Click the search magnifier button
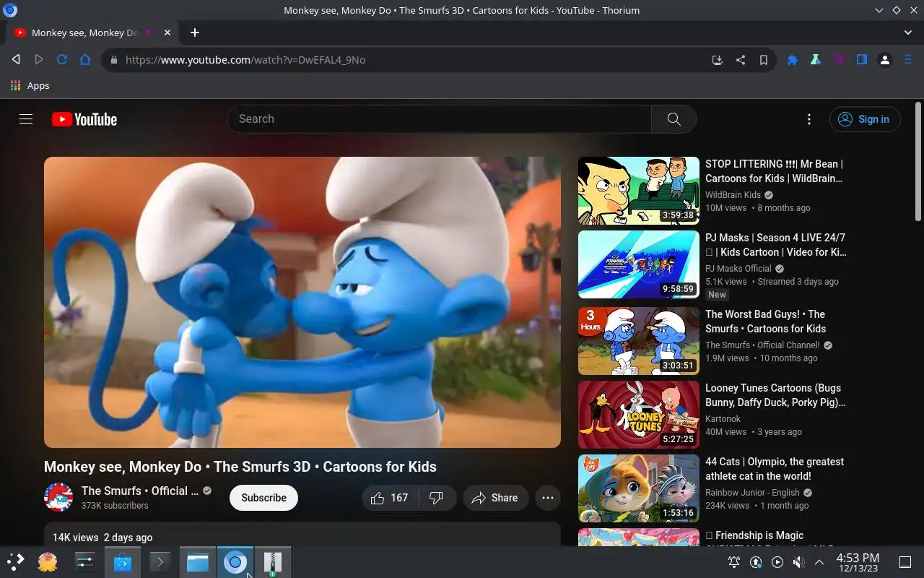Image resolution: width=924 pixels, height=578 pixels. 674,119
